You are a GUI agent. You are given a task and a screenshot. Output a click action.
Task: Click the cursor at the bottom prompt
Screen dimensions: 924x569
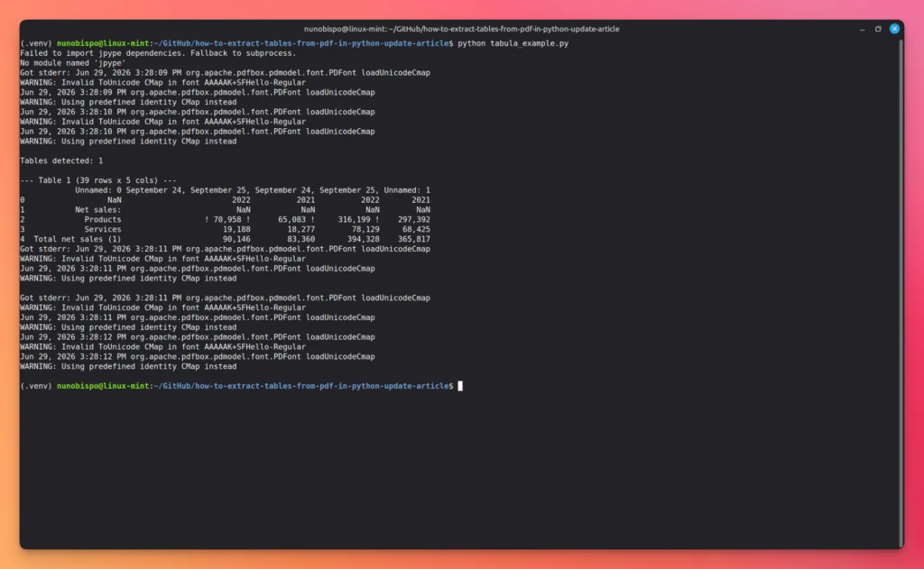(460, 386)
